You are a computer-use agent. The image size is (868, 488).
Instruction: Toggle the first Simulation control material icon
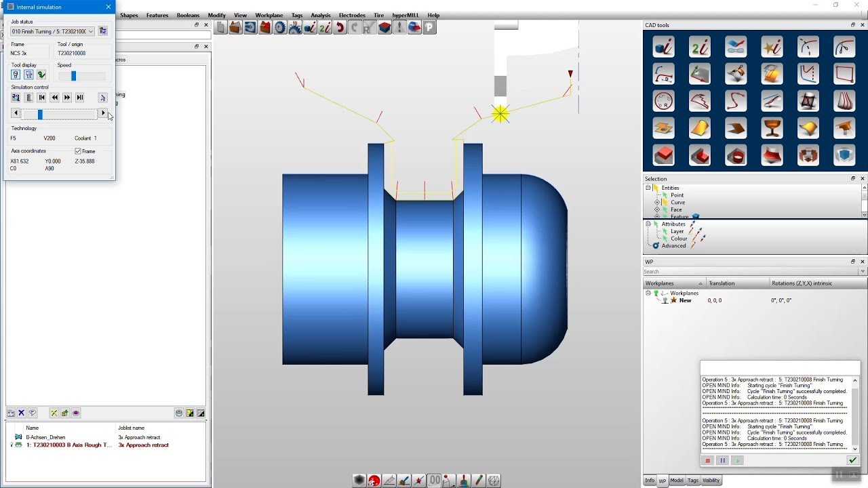point(16,98)
